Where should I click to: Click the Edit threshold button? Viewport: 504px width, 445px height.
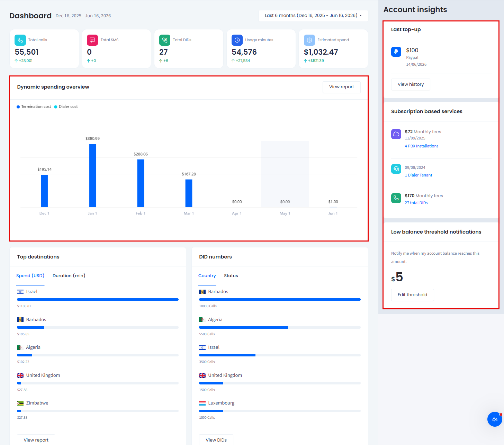(412, 295)
